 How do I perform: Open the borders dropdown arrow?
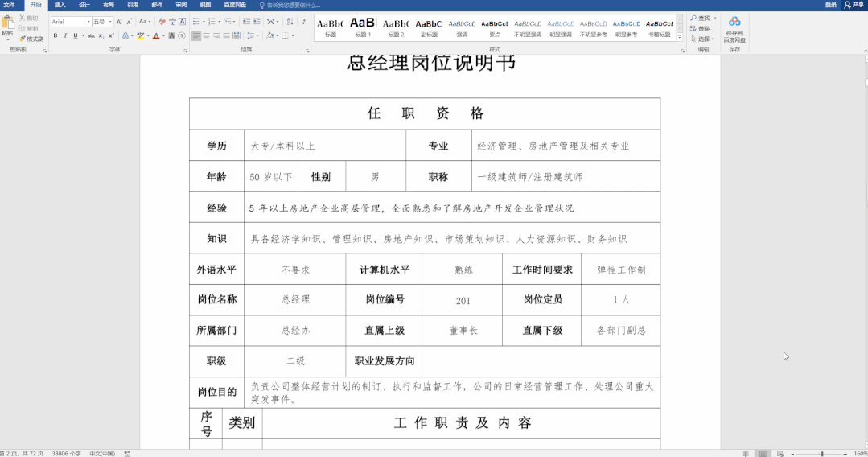pyautogui.click(x=292, y=35)
